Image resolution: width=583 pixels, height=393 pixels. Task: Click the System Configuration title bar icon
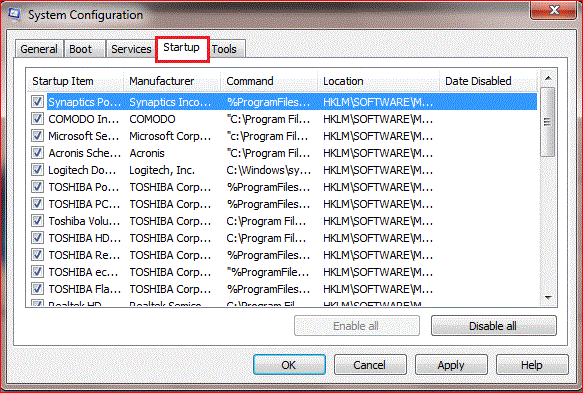(x=14, y=14)
